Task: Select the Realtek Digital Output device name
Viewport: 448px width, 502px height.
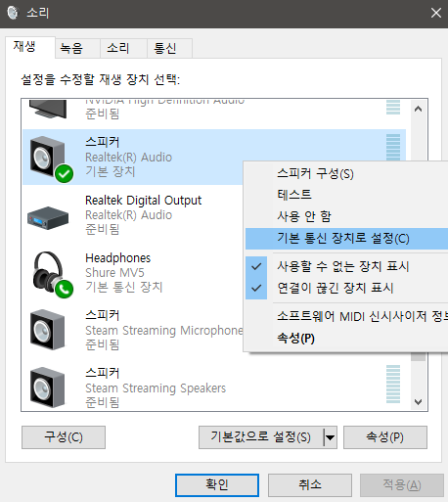Action: 143,201
